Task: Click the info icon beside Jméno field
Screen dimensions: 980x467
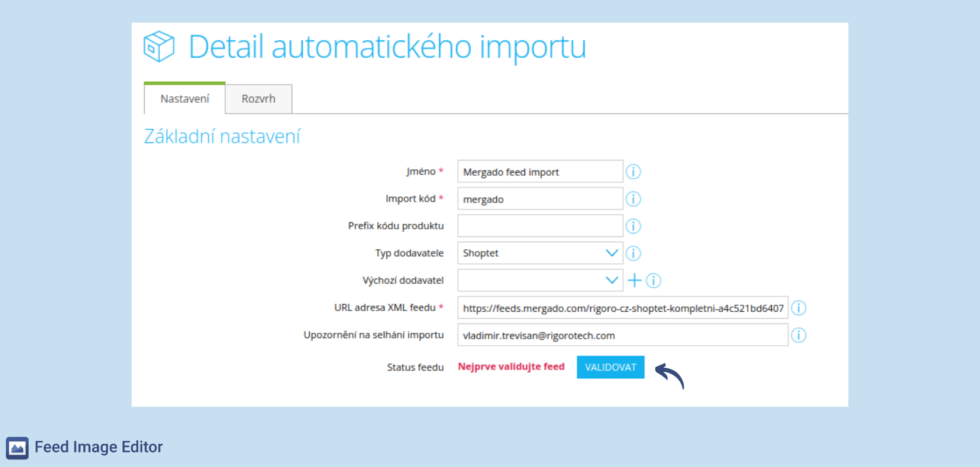Action: [x=633, y=172]
